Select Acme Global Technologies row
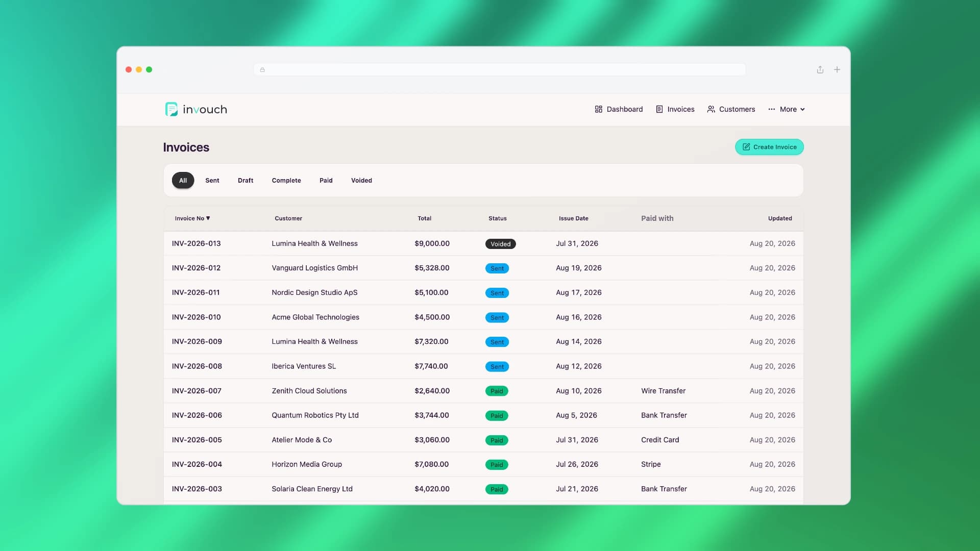Image resolution: width=980 pixels, height=551 pixels. (483, 317)
